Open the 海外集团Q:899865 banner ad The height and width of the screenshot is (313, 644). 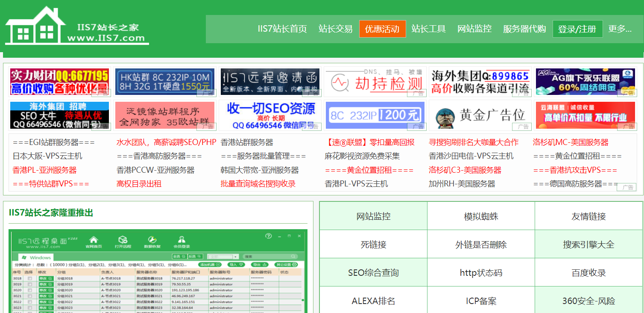[x=480, y=82]
